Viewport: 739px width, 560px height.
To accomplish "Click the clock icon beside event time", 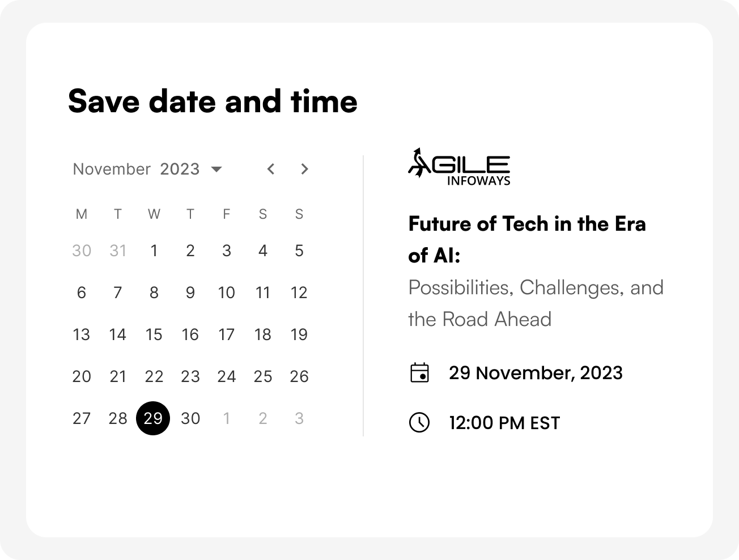I will [x=419, y=422].
